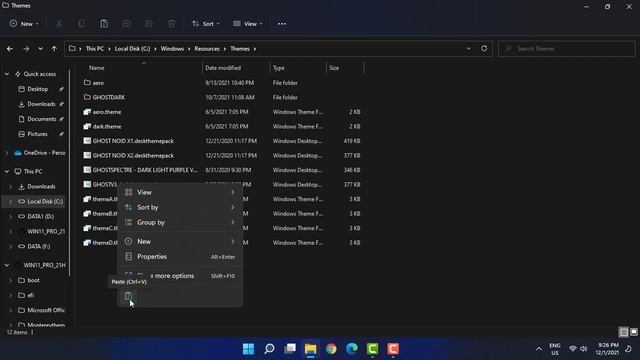Show hidden tray icons chevron
The image size is (640, 360).
[x=539, y=349]
